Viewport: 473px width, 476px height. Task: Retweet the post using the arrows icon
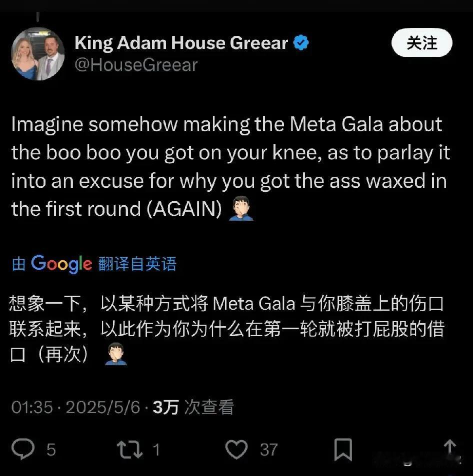click(130, 450)
